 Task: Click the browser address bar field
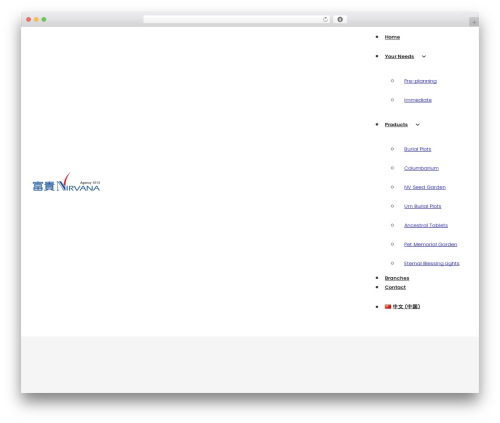point(237,19)
